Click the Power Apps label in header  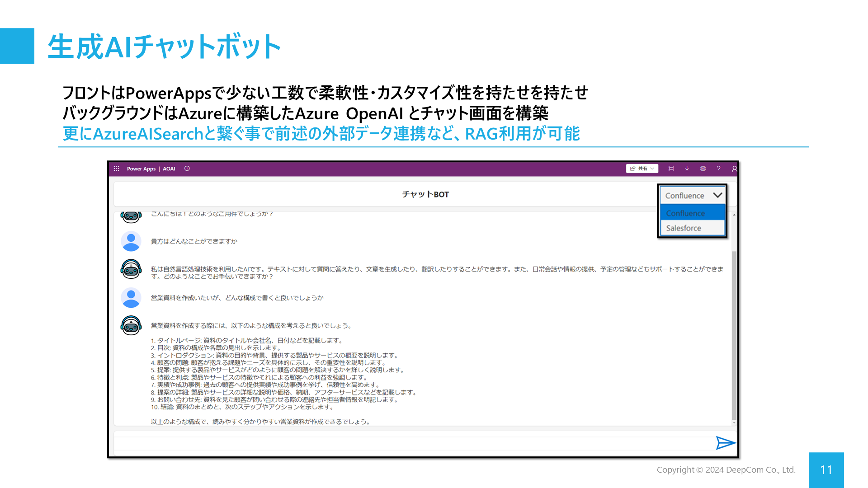[141, 169]
